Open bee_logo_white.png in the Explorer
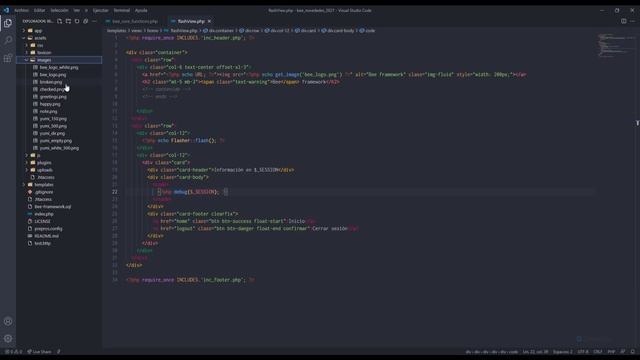 click(59, 67)
